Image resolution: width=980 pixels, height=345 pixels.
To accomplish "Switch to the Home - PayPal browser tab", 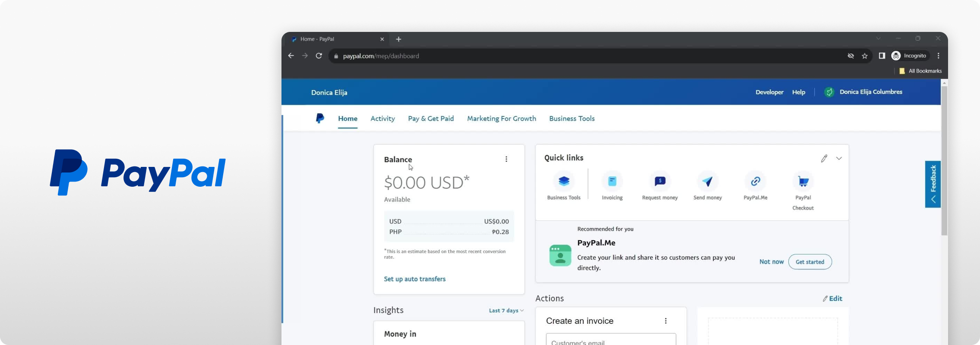I will pos(337,39).
